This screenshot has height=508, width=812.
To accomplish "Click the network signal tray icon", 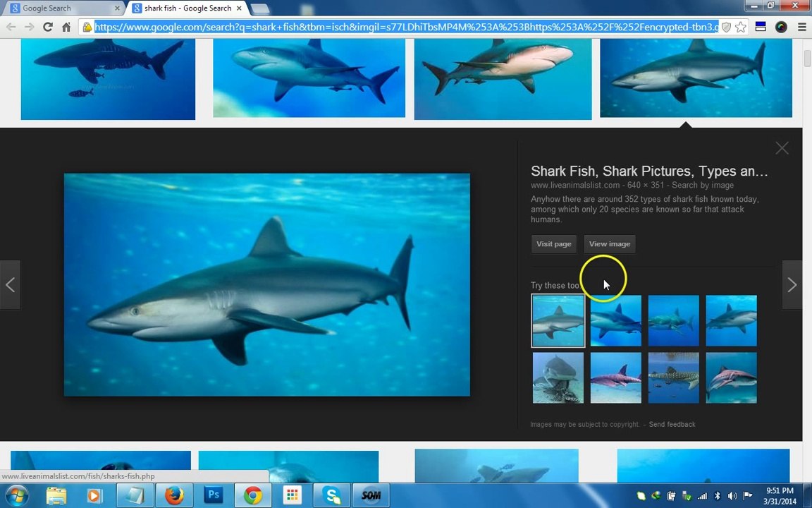I will [x=702, y=496].
